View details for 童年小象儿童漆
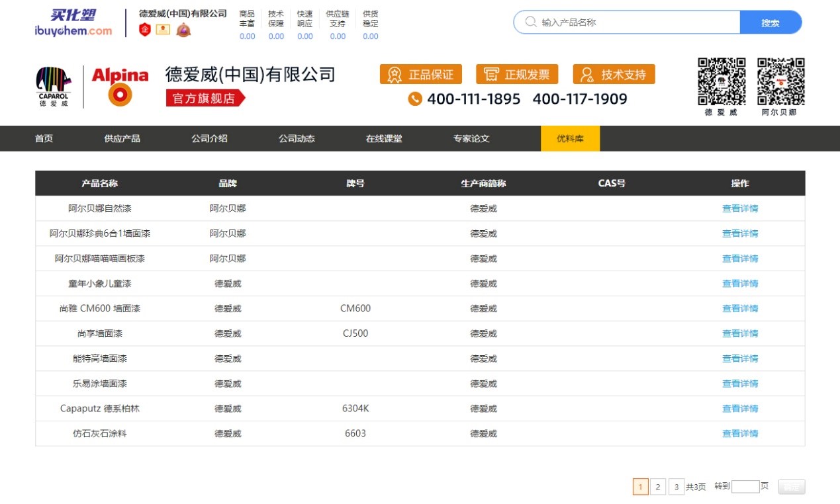The height and width of the screenshot is (504, 840). tap(740, 284)
